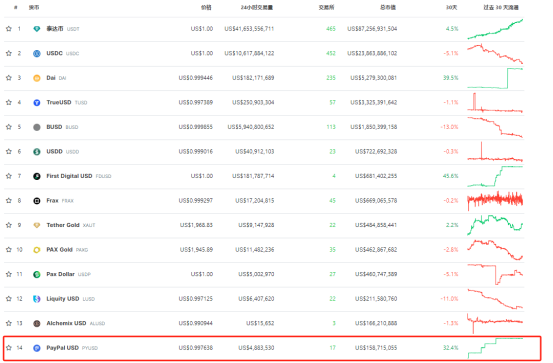Sort by the 总市值 market cap header
The image size is (553, 363).
388,7
